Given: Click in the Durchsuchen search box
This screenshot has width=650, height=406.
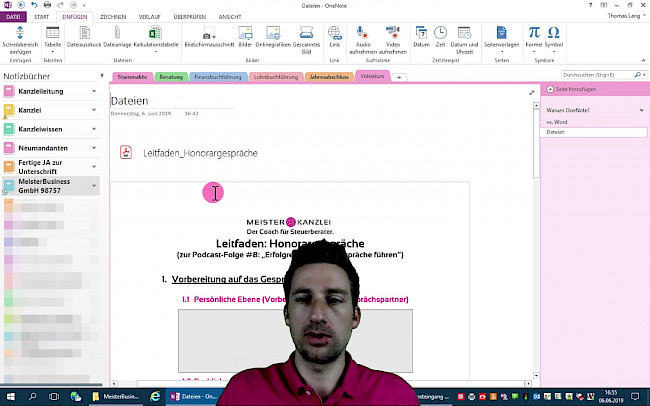Looking at the screenshot, I should [x=598, y=75].
